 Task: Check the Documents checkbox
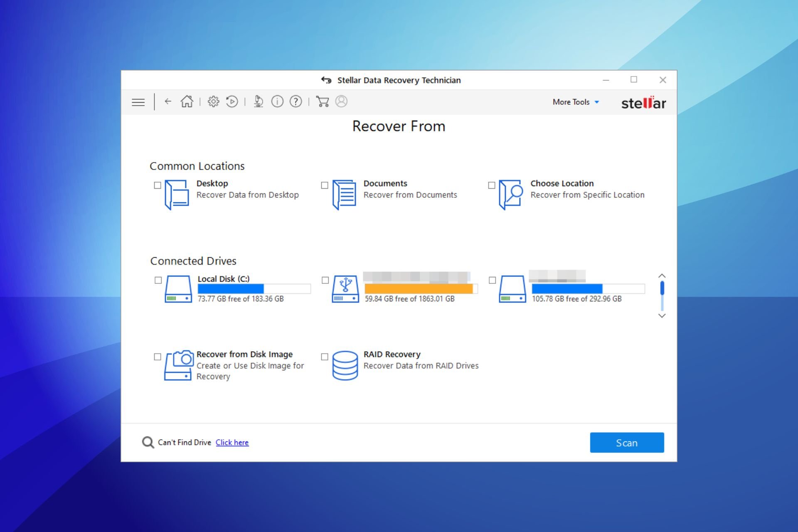point(325,185)
